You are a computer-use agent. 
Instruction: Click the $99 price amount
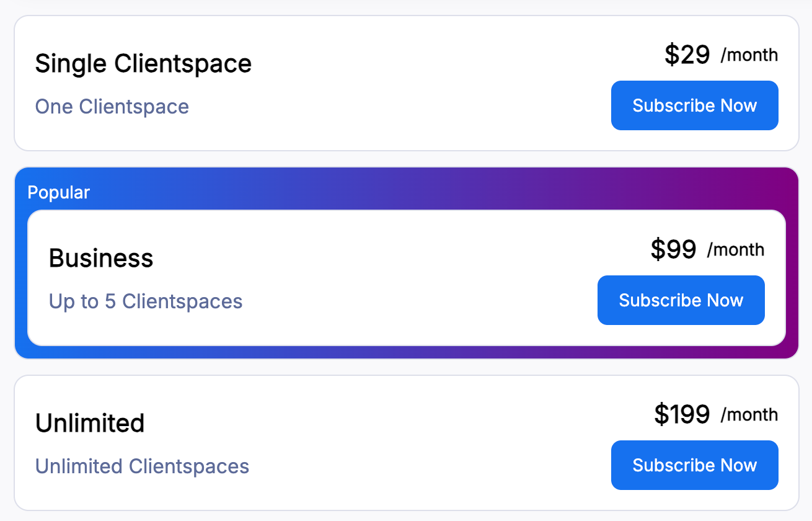click(673, 249)
